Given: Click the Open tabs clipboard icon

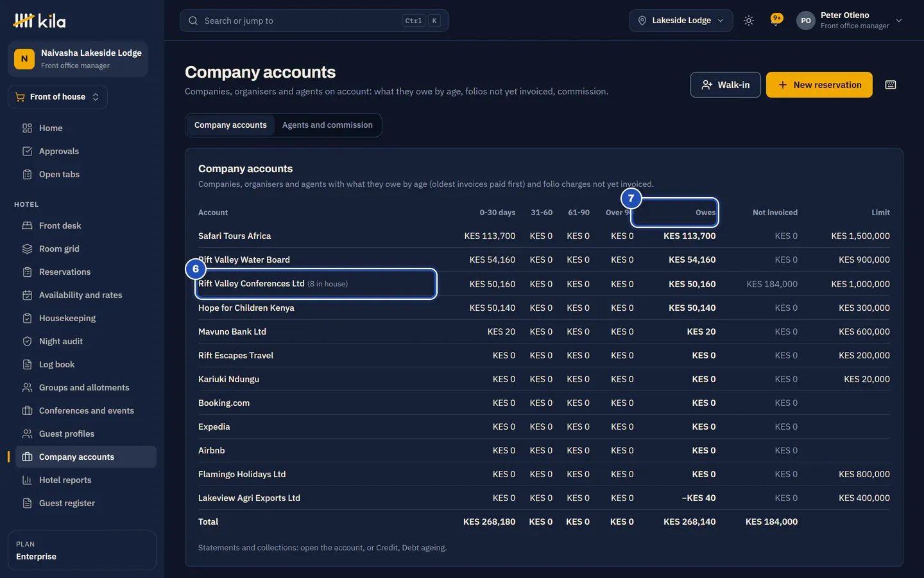Looking at the screenshot, I should 27,174.
